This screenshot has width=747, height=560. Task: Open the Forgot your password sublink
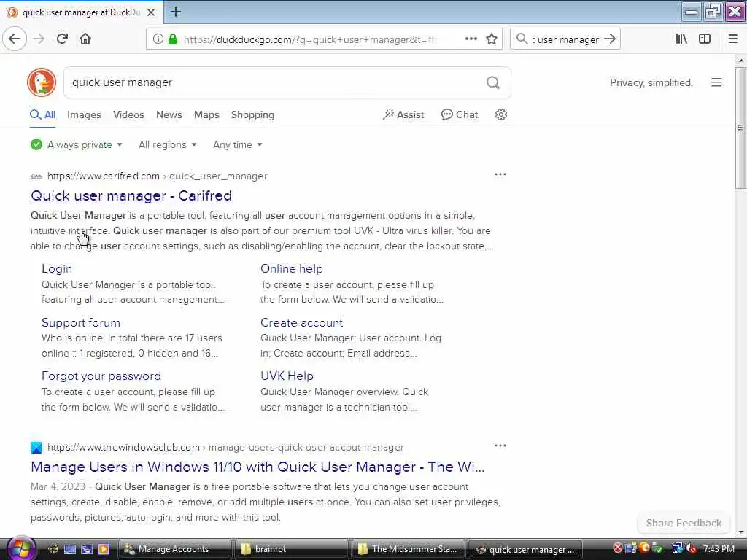pyautogui.click(x=101, y=376)
